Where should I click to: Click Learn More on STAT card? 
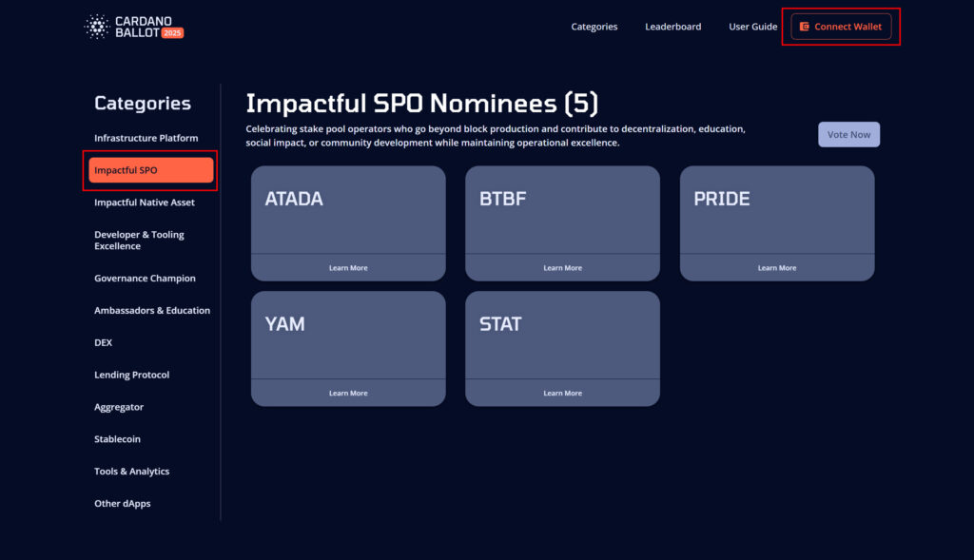[562, 394]
